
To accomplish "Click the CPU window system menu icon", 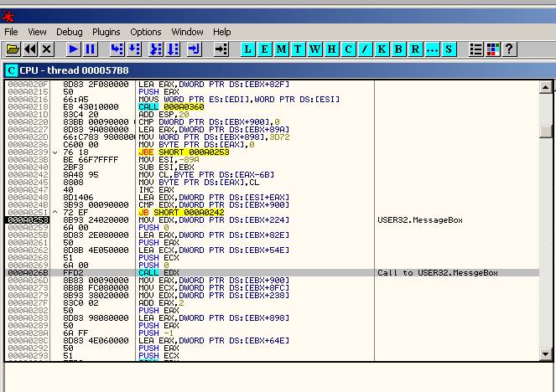I will coord(13,70).
